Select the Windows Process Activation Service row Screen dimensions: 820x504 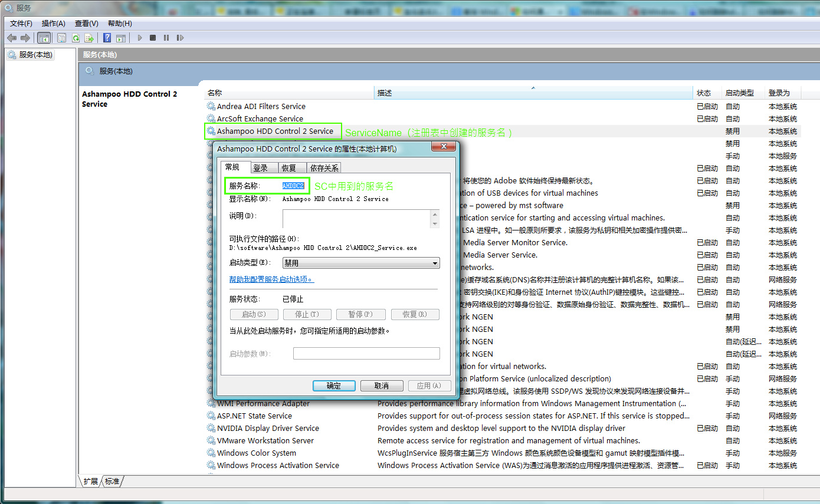pos(503,465)
